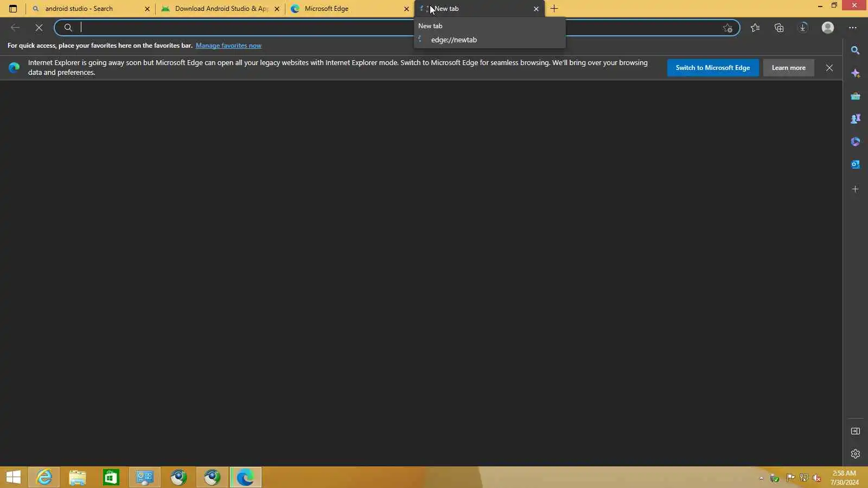The width and height of the screenshot is (868, 488).
Task: Close the android studio - Search tab
Action: [147, 9]
